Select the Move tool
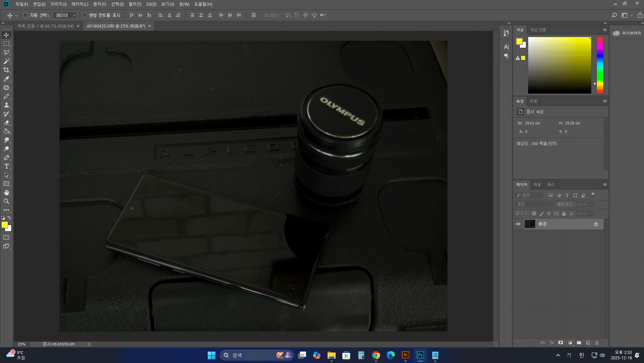The height and width of the screenshot is (363, 644). (x=6, y=35)
